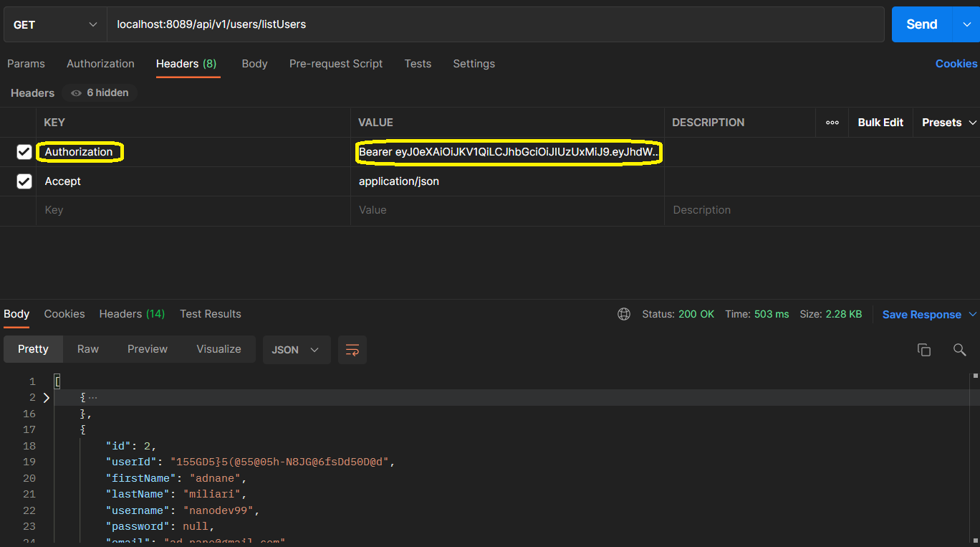Screen dimensions: 980x547
Task: Toggle line wrapping in the response viewer
Action: click(352, 349)
